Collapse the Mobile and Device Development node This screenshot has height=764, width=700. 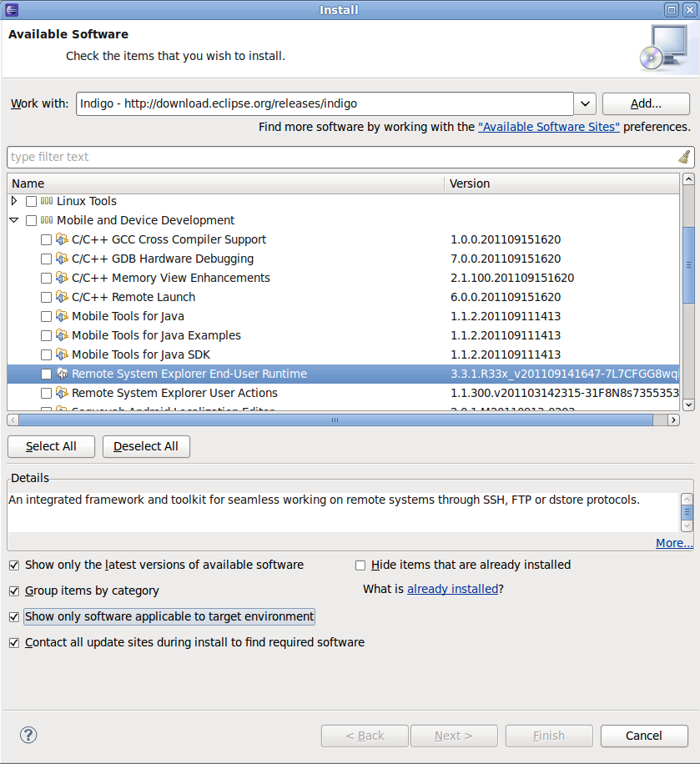pyautogui.click(x=14, y=220)
